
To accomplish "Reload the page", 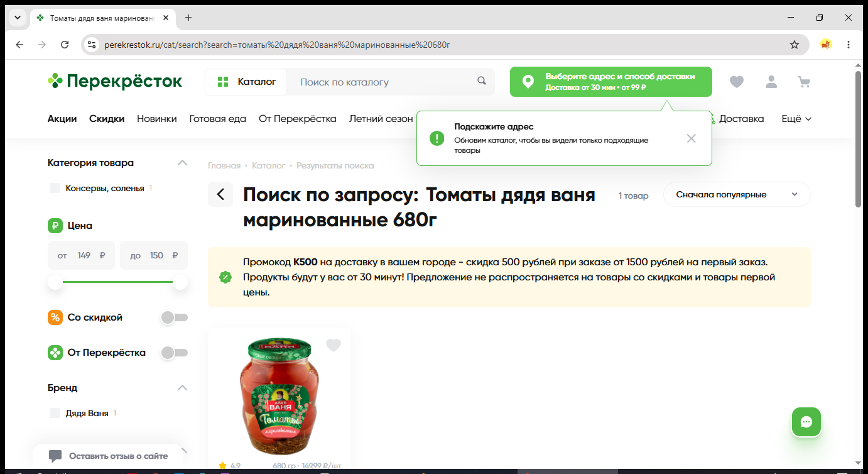I will 65,45.
